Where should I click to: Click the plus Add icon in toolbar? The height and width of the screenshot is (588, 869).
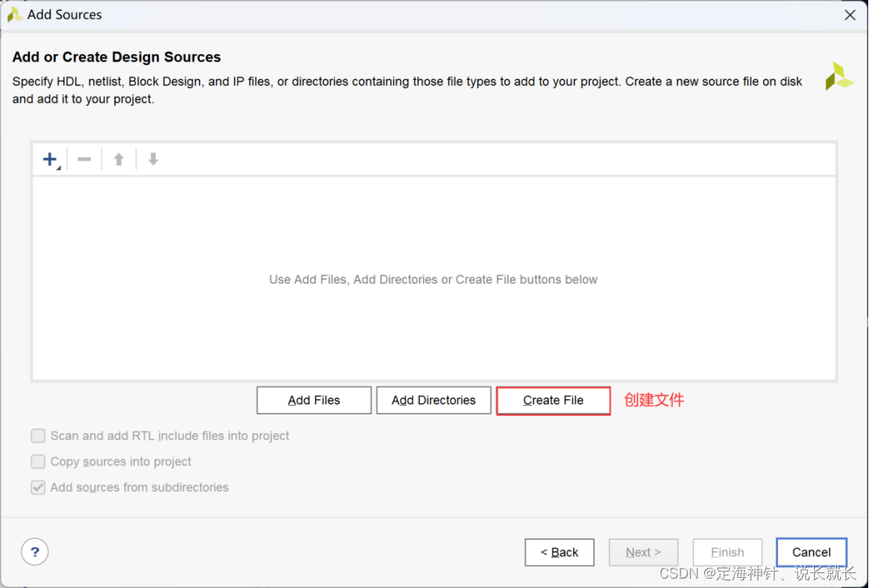(50, 159)
